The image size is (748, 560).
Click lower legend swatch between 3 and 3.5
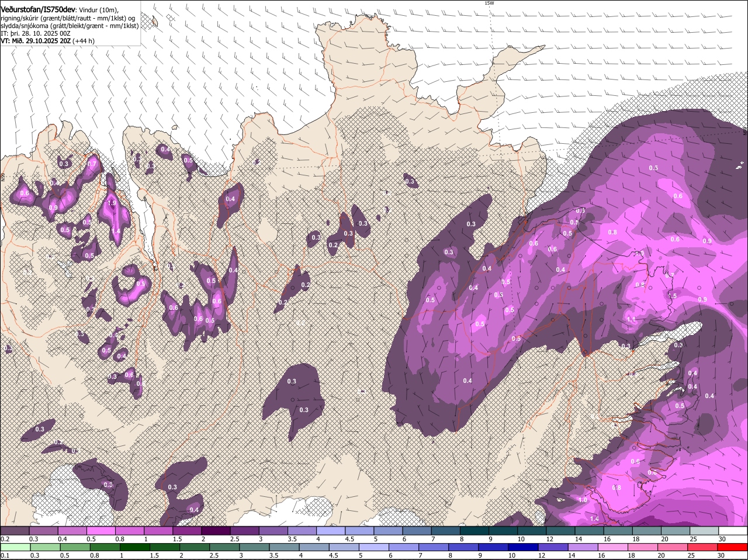(254, 547)
